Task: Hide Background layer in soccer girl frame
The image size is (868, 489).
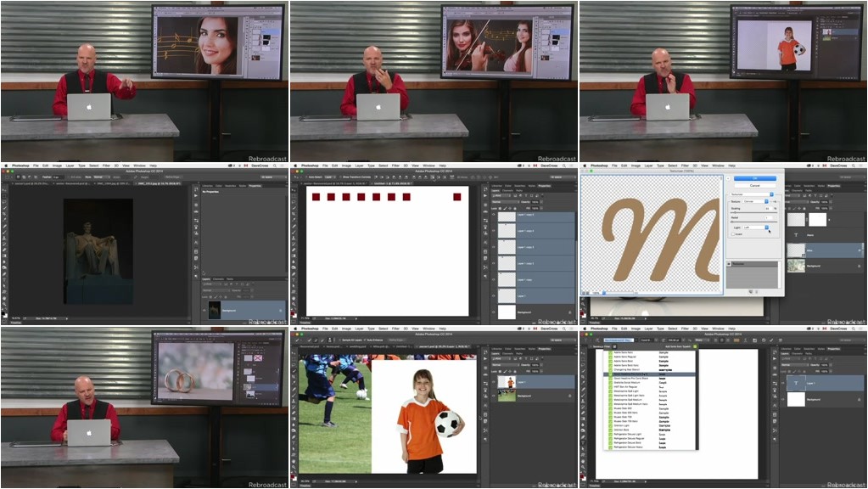Action: click(494, 396)
